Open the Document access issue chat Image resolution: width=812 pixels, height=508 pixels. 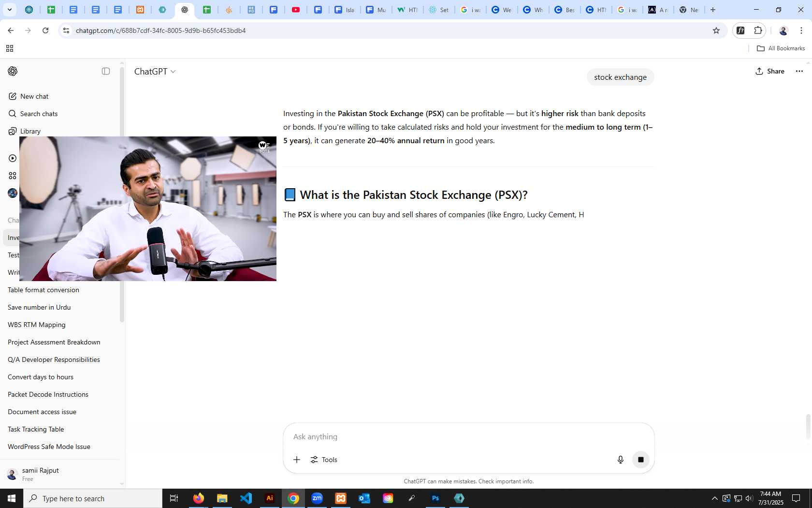point(60,412)
